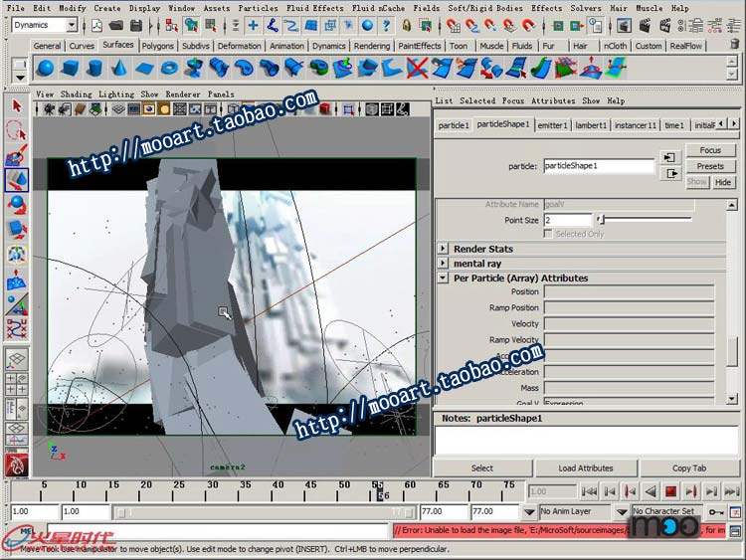Click the input connection arrow icon

[x=669, y=157]
